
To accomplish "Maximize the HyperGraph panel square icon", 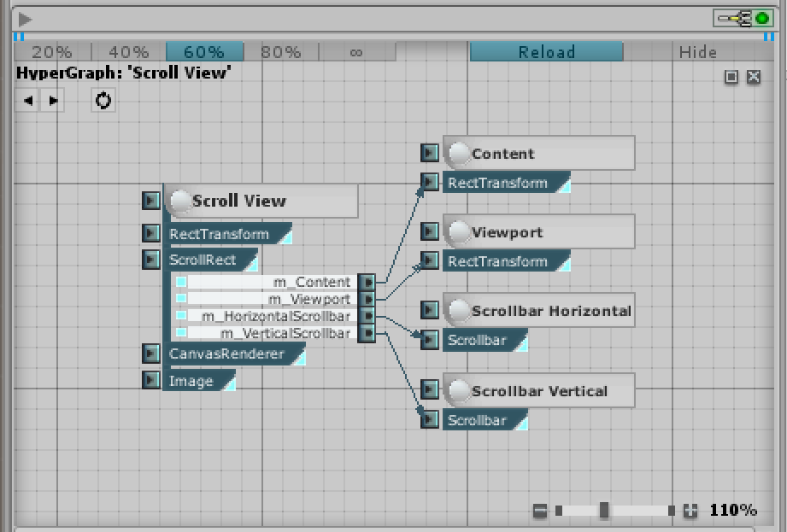I will click(731, 77).
